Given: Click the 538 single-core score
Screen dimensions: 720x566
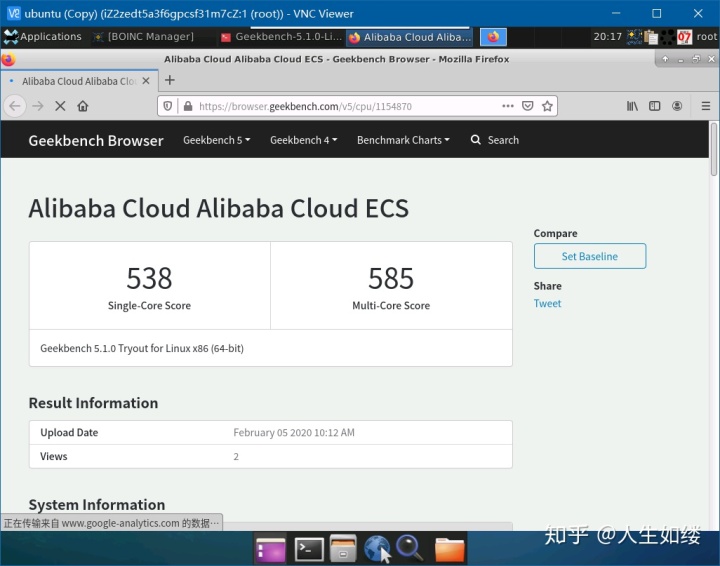Looking at the screenshot, I should [149, 278].
